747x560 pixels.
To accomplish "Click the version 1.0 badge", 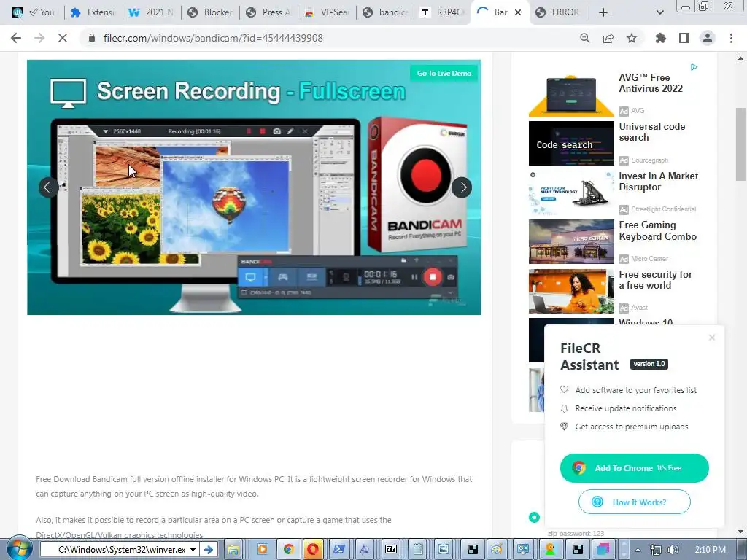I will (649, 364).
